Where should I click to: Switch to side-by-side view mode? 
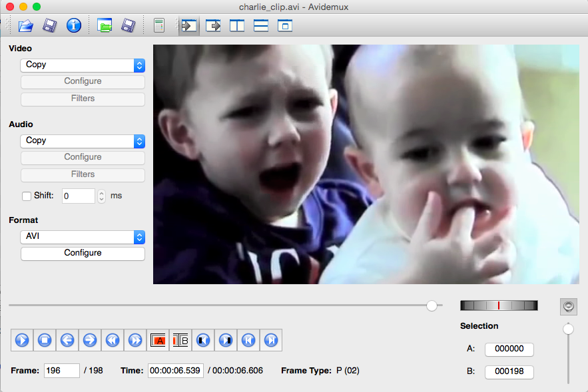pos(237,26)
